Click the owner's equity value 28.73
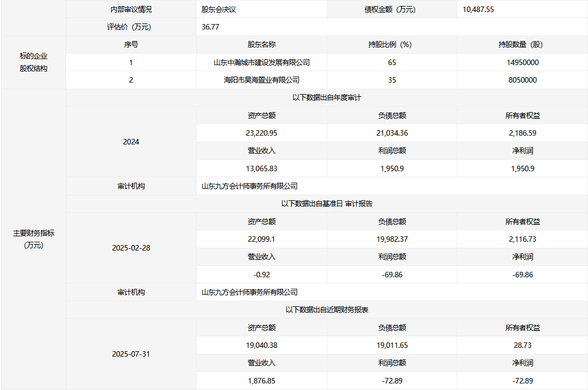Screen dimensions: 588x390 pyautogui.click(x=522, y=345)
